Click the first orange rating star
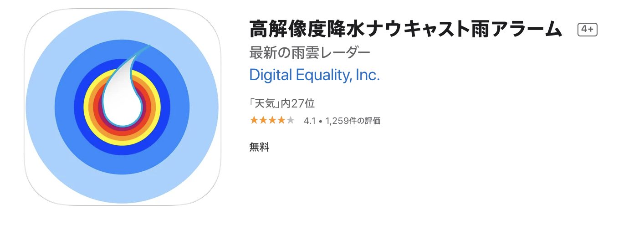 tap(254, 121)
